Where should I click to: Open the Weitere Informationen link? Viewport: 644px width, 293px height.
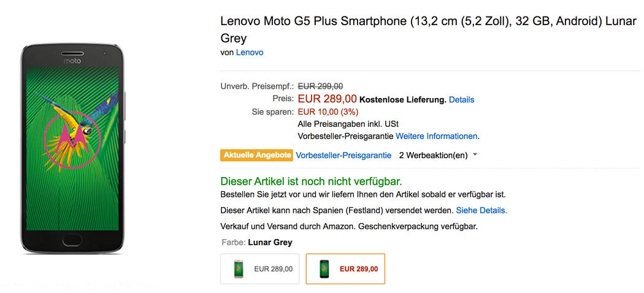click(x=437, y=136)
